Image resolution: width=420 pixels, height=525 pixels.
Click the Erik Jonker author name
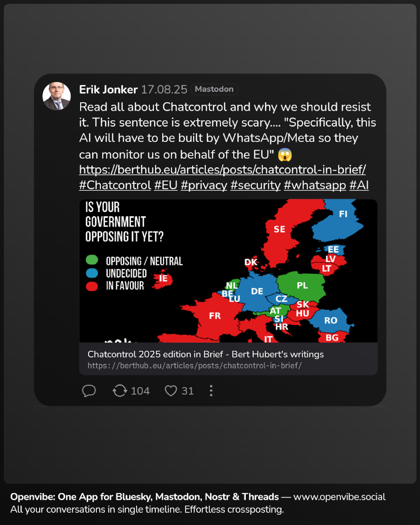coord(108,90)
